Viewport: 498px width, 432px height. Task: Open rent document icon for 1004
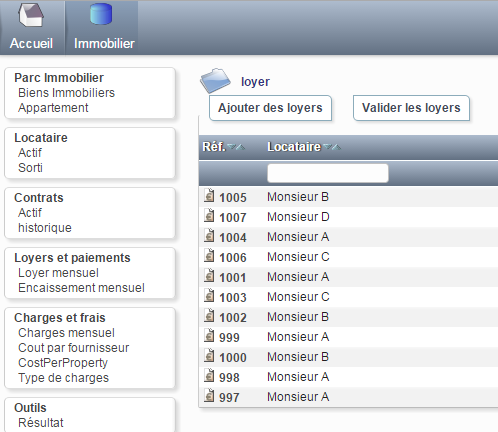coord(209,236)
